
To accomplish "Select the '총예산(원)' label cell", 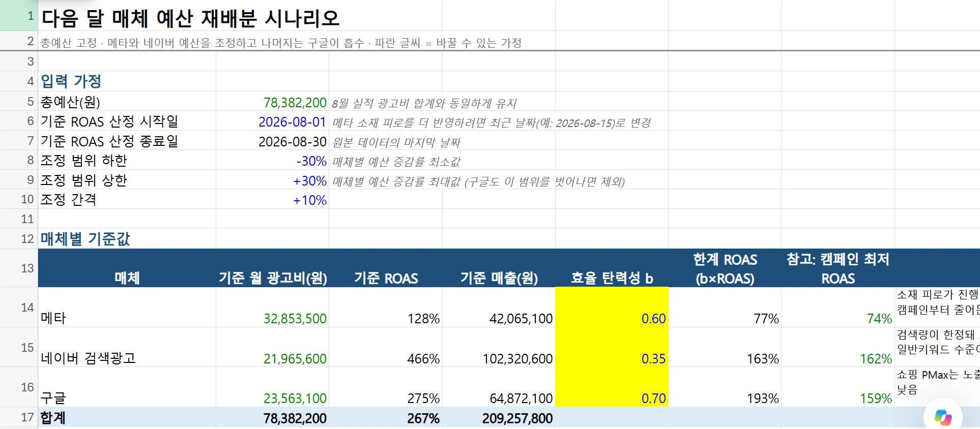I will [70, 102].
